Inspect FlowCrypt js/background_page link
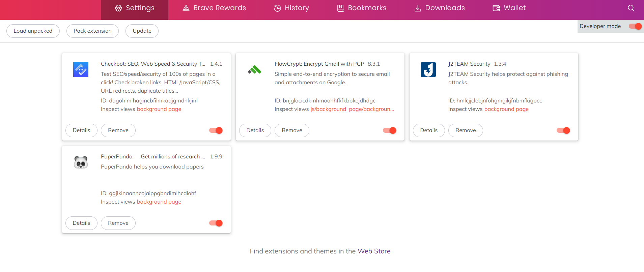The height and width of the screenshot is (272, 644). tap(352, 109)
